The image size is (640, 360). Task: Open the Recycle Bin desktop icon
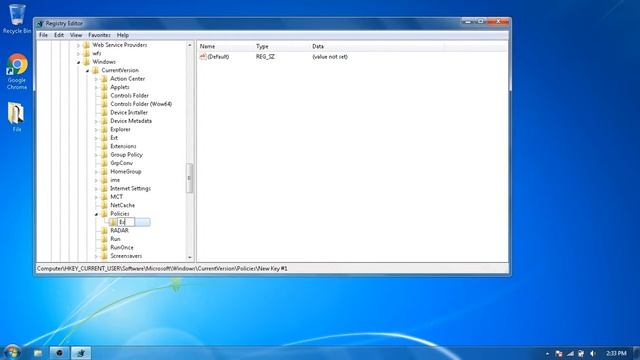click(17, 19)
